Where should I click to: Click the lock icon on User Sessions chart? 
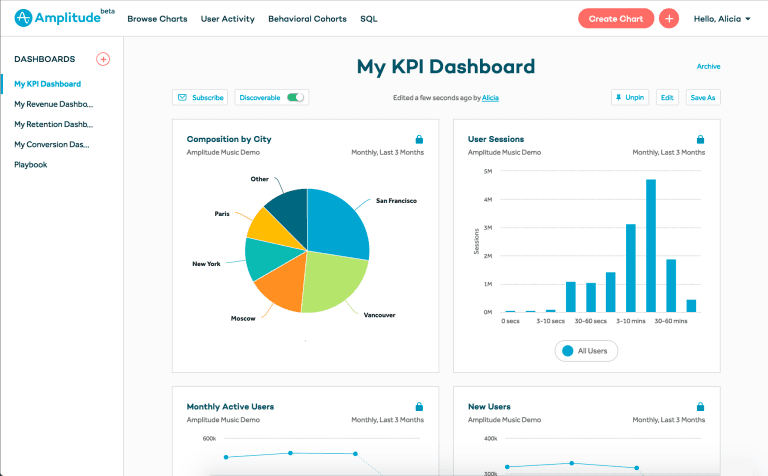pos(700,139)
